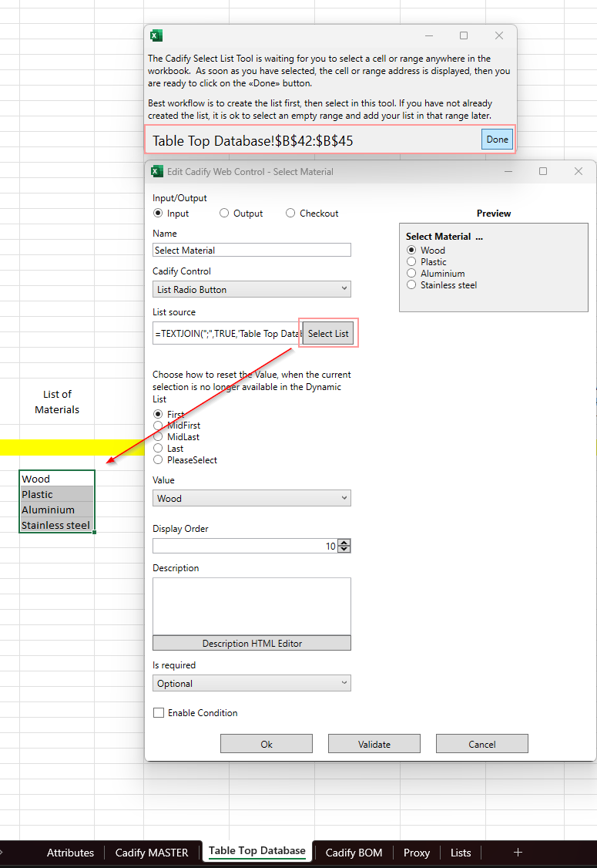Increase Display Order with the up arrow
597x868 pixels.
point(344,543)
